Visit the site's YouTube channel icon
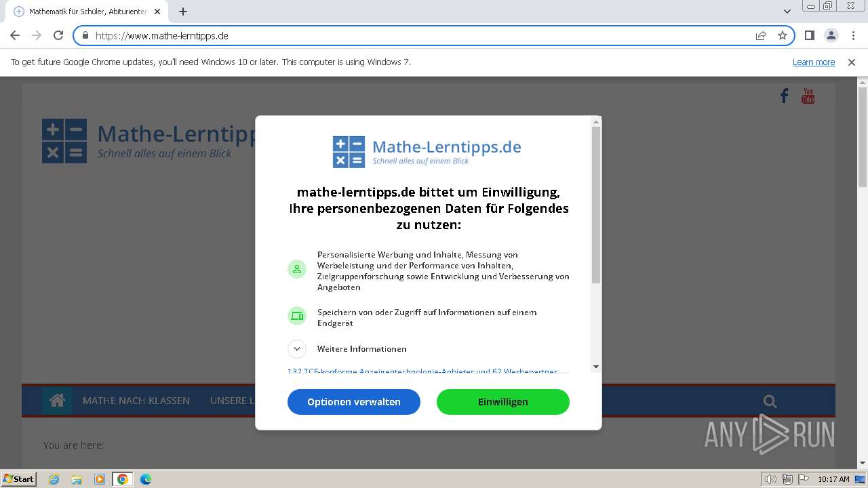 [808, 96]
